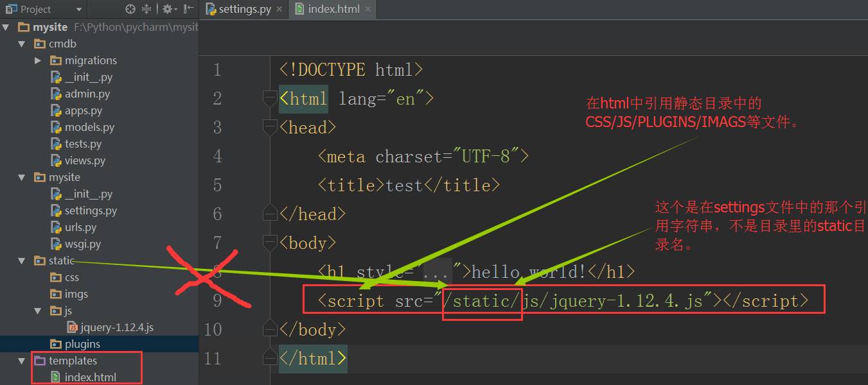Image resolution: width=868 pixels, height=385 pixels.
Task: Open the Project panel gear settings menu
Action: coord(169,9)
